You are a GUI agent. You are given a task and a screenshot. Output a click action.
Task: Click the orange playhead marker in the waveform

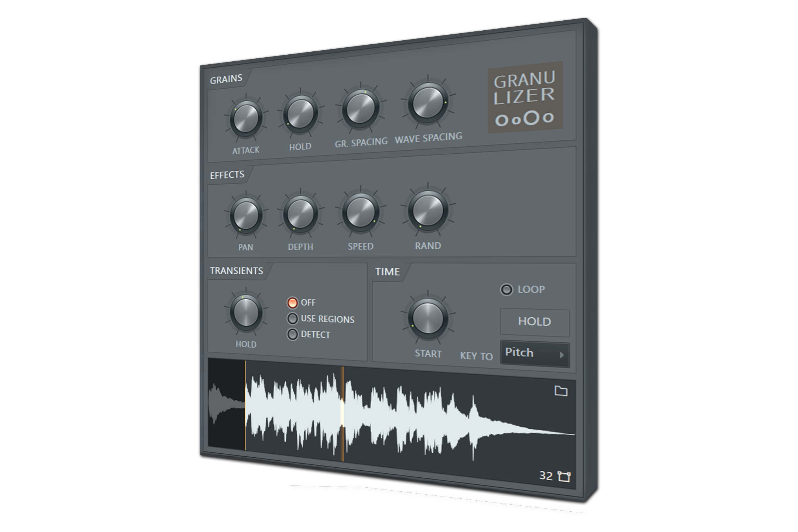pos(342,414)
